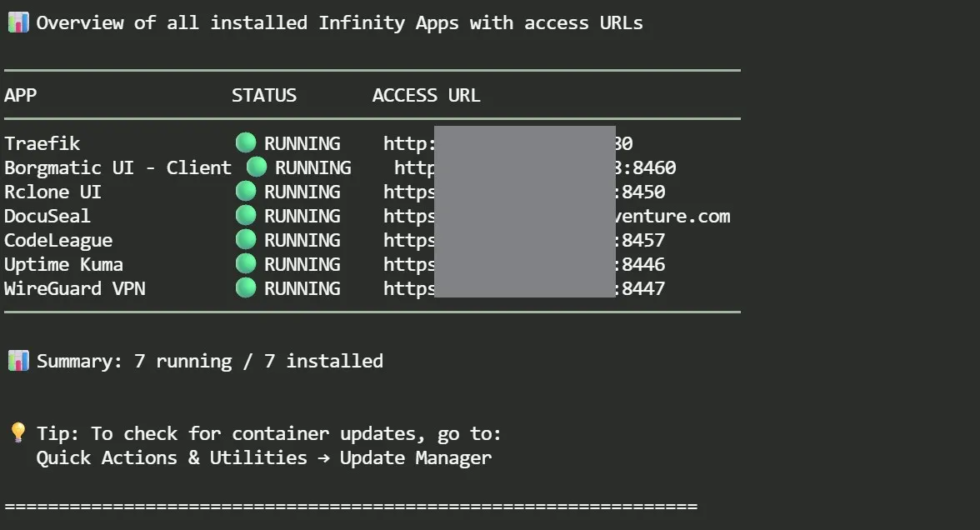Click the STATUS column header
The width and height of the screenshot is (980, 530).
[263, 95]
